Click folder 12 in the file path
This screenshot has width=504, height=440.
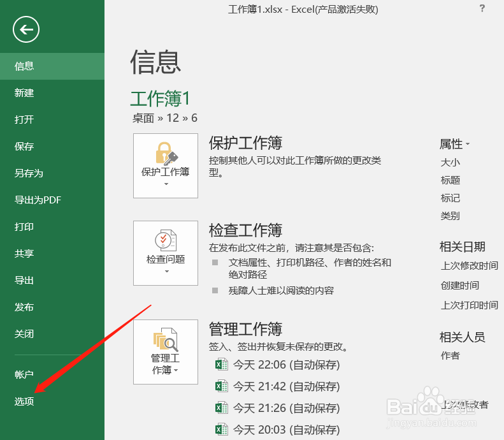[x=173, y=118]
